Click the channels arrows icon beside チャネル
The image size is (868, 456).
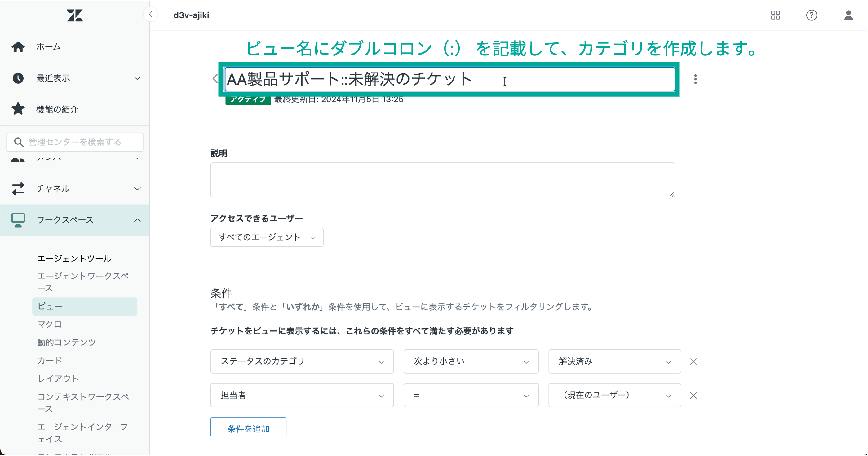click(x=19, y=188)
